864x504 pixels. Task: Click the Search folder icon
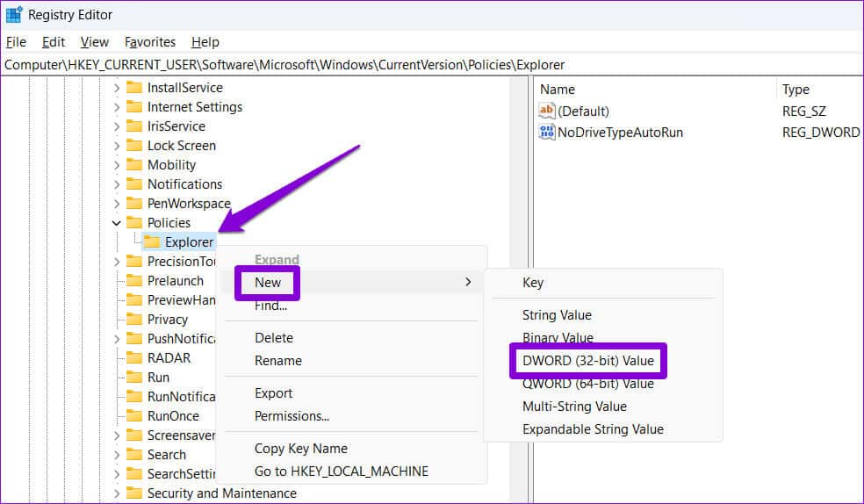[133, 455]
